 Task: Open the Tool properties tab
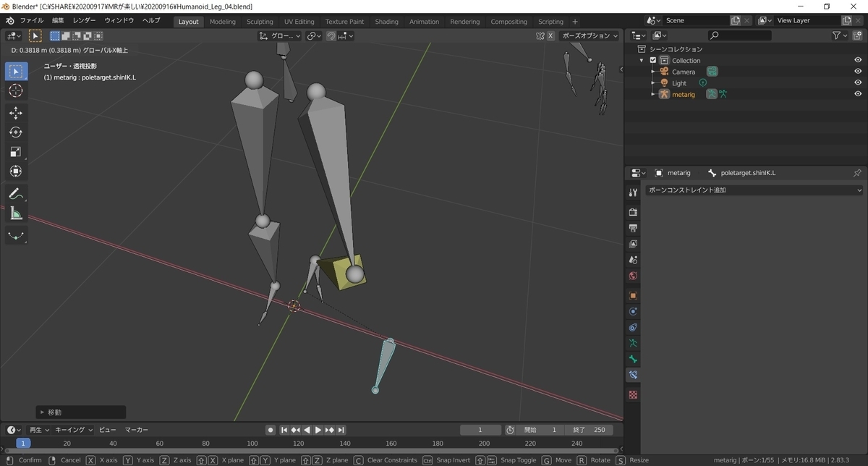[633, 192]
